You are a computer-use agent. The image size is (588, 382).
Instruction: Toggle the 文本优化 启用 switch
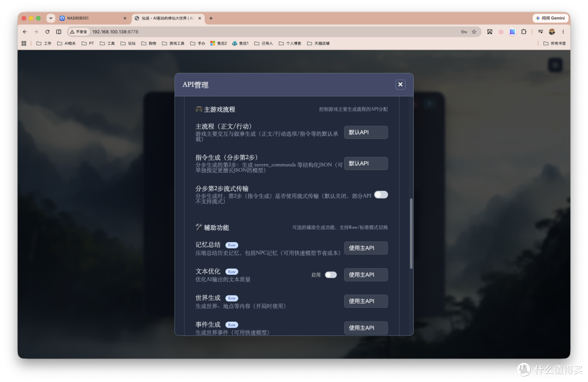[x=331, y=275]
